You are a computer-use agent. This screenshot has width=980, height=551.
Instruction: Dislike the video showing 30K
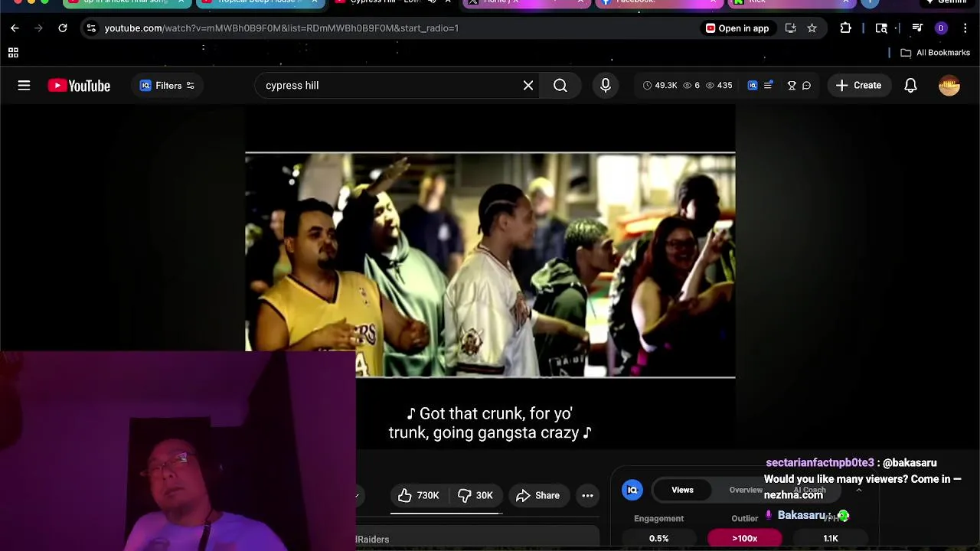click(x=475, y=496)
